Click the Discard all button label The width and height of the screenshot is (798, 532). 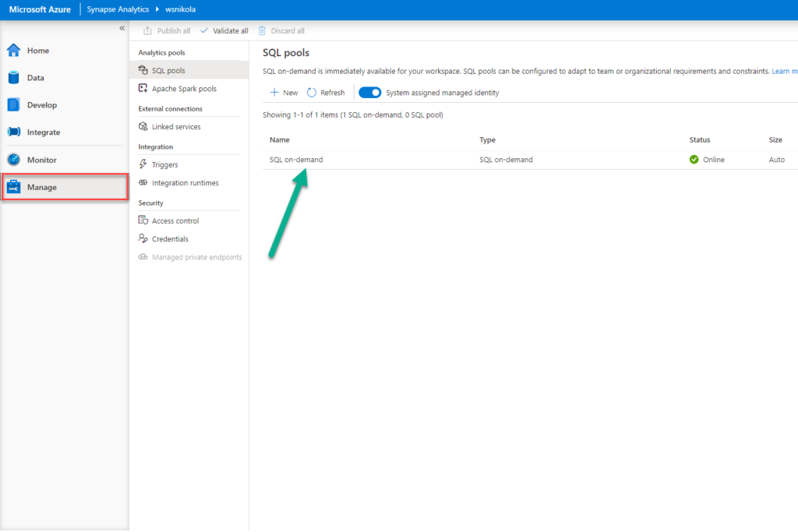pos(288,30)
